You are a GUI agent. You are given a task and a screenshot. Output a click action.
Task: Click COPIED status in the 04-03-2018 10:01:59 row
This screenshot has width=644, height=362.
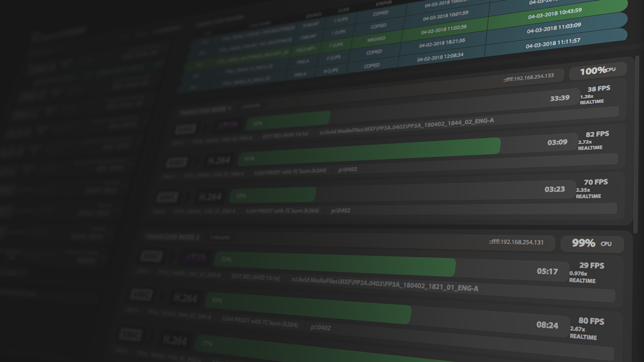tap(378, 26)
